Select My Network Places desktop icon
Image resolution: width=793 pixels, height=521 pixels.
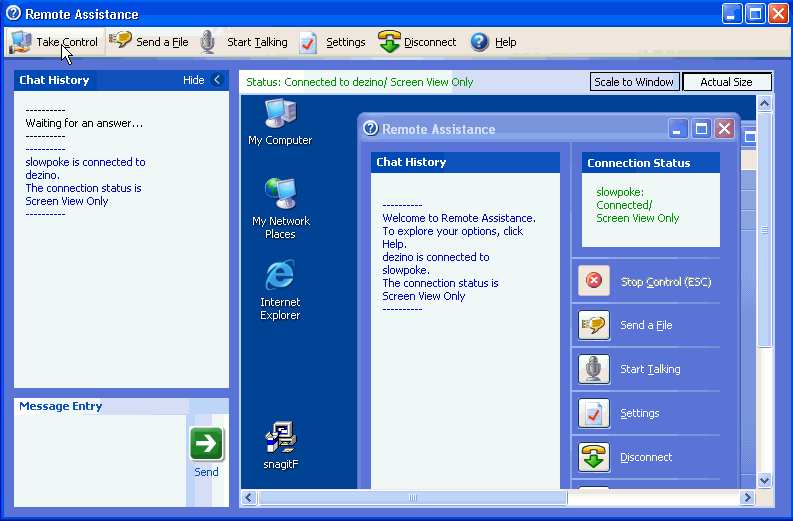point(280,193)
